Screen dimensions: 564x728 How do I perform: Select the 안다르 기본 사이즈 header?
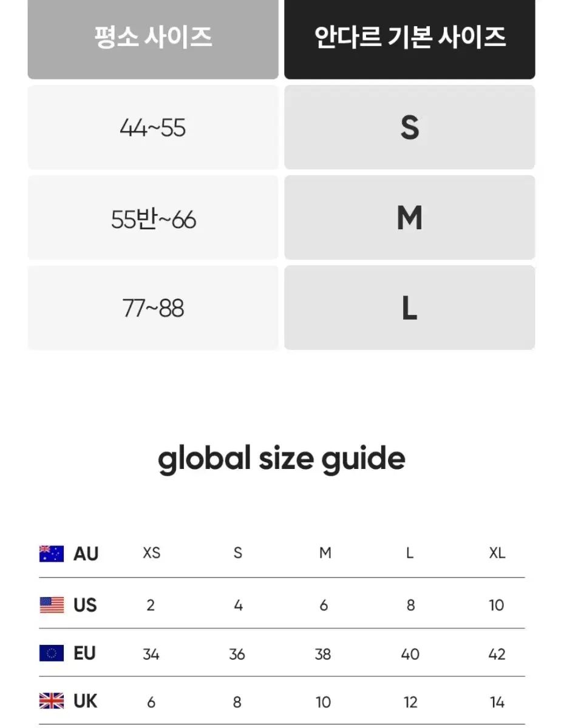pos(410,38)
